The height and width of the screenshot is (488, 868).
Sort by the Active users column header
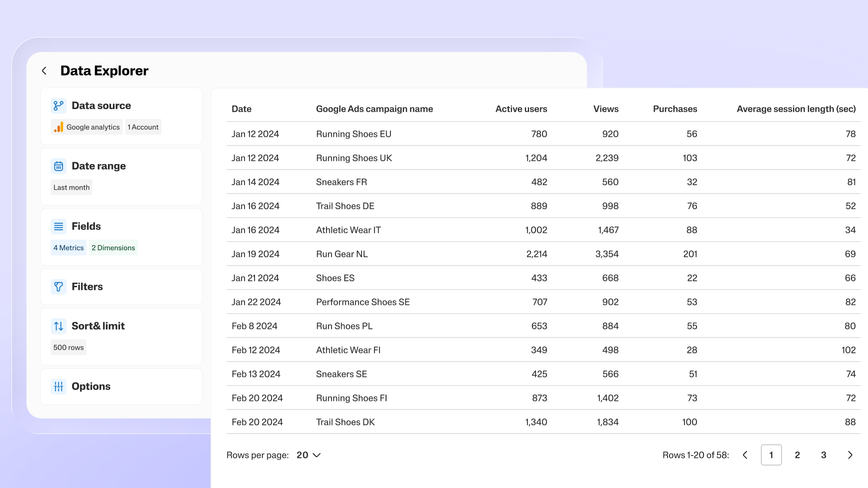pyautogui.click(x=521, y=109)
